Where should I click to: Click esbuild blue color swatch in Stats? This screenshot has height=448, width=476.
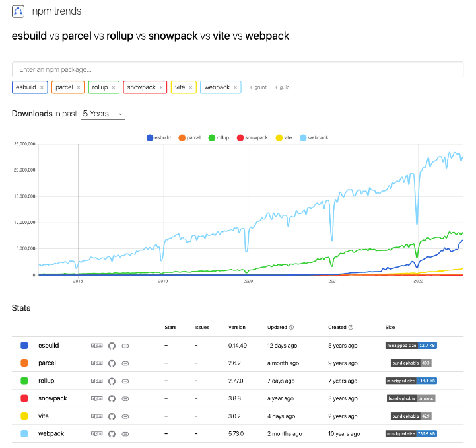pos(24,346)
